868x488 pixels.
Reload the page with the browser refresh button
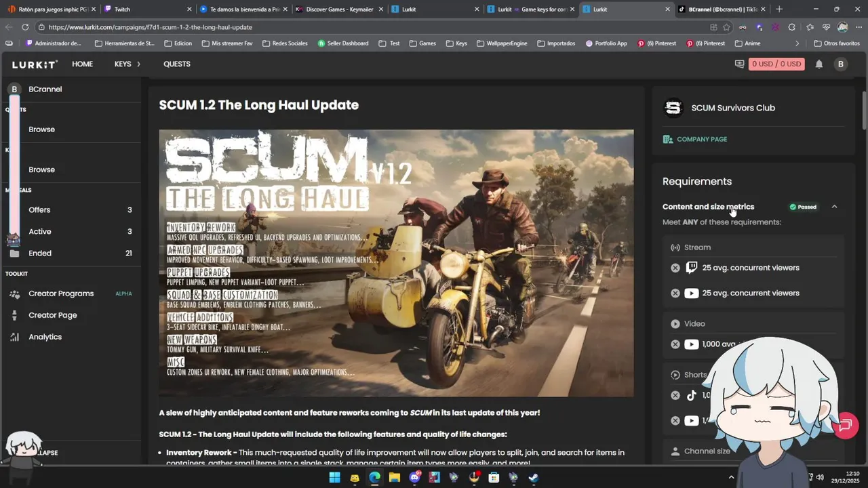(x=25, y=27)
